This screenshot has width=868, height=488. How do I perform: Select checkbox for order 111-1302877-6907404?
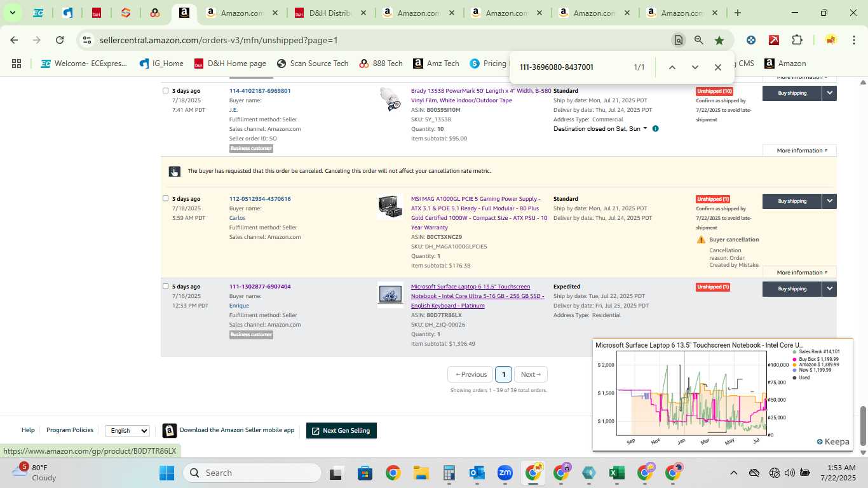click(x=166, y=287)
